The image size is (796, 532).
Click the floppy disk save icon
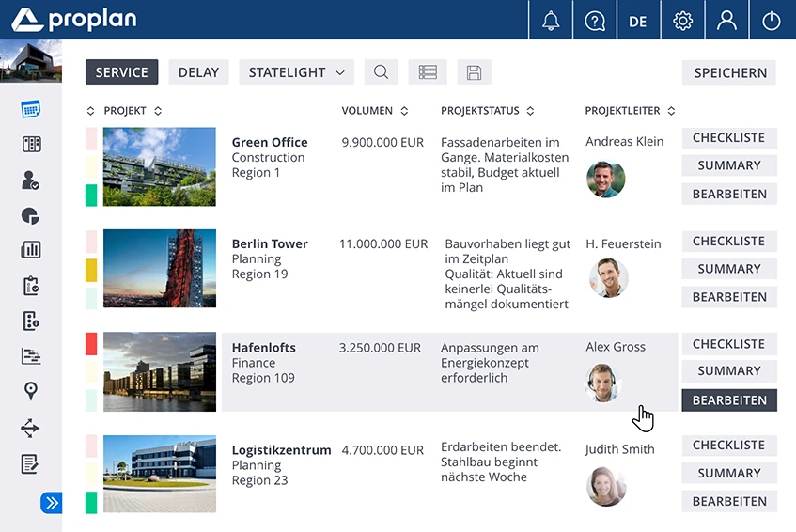point(474,72)
